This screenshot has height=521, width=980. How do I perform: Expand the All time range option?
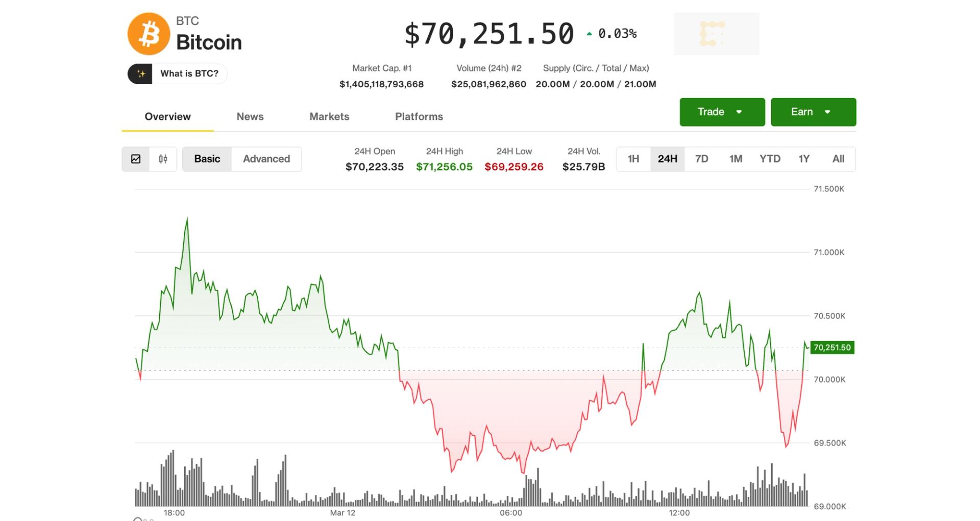[838, 159]
